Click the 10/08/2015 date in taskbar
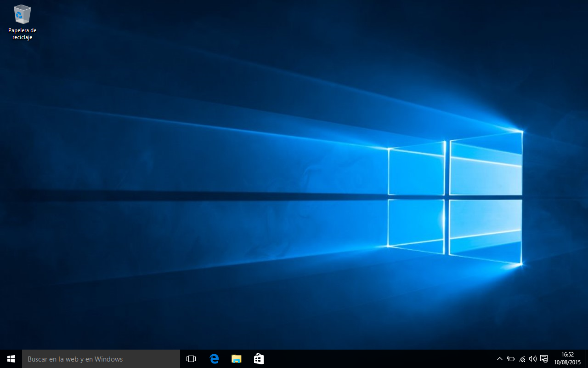The image size is (588, 368). [567, 362]
